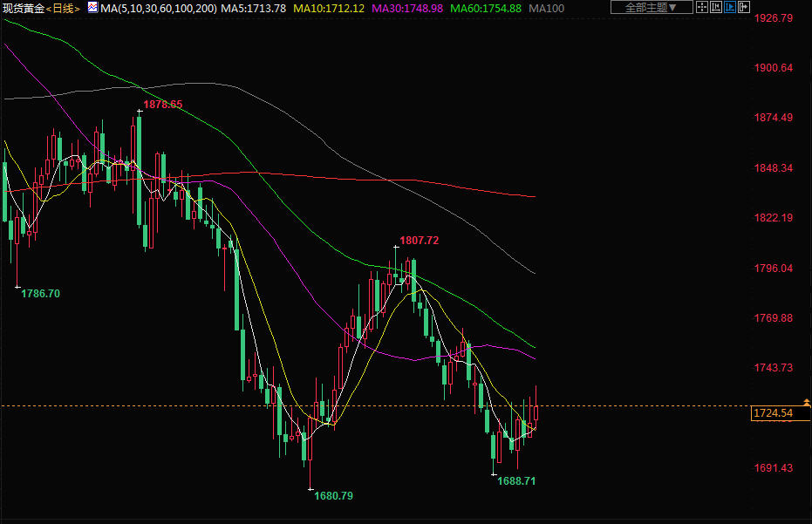Toggle the blue highlighted axis arrow icon
This screenshot has width=812, height=524.
point(730,7)
